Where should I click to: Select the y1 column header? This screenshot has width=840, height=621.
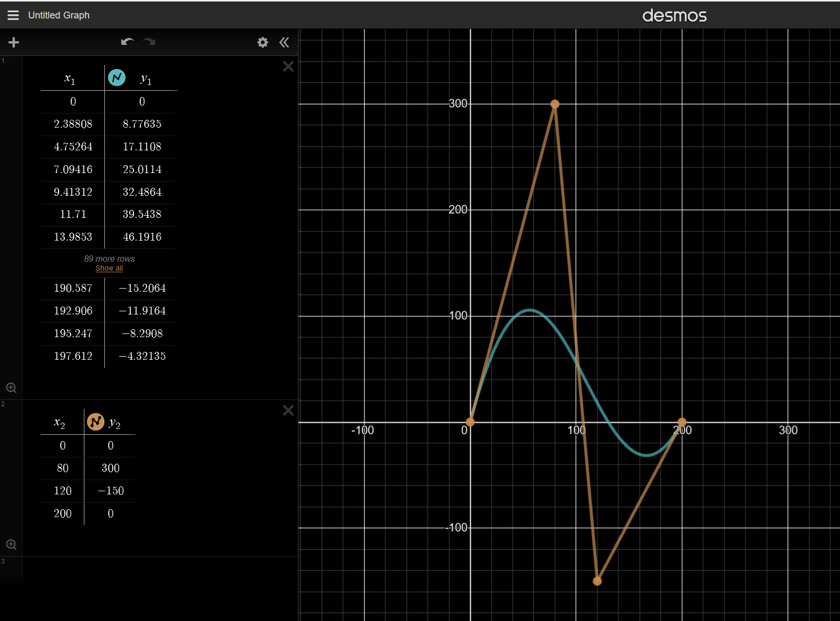[146, 79]
